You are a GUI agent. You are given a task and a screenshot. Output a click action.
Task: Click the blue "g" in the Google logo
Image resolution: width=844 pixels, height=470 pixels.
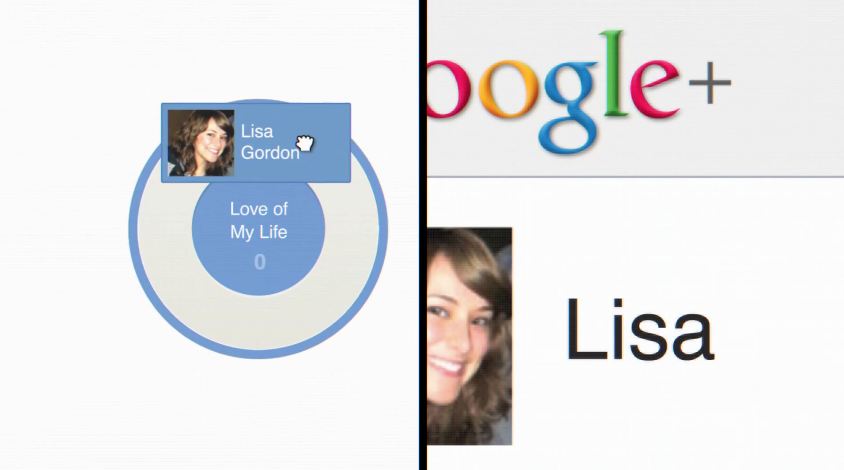click(568, 103)
